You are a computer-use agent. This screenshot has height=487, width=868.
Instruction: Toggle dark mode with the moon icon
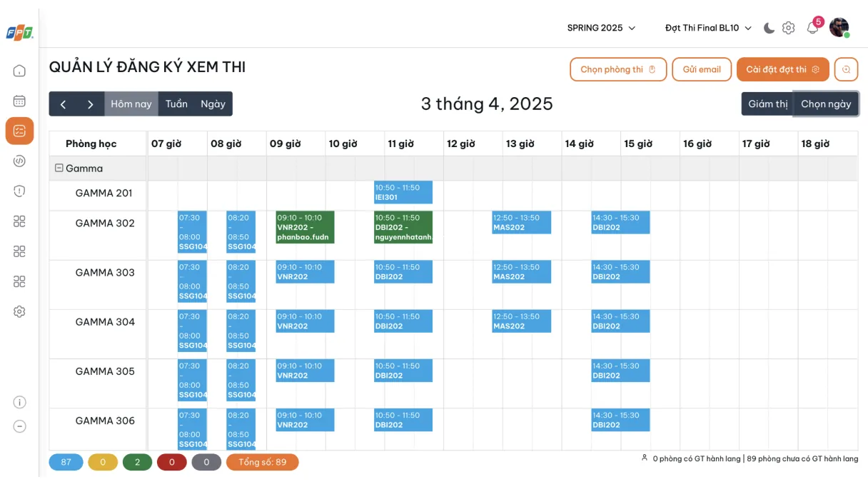tap(769, 28)
